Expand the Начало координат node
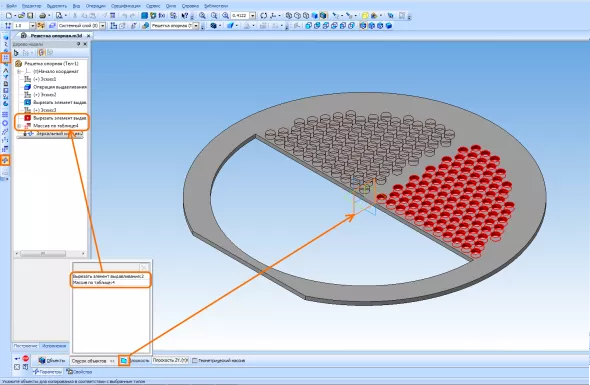Screen dimensions: 590x385 point(19,71)
